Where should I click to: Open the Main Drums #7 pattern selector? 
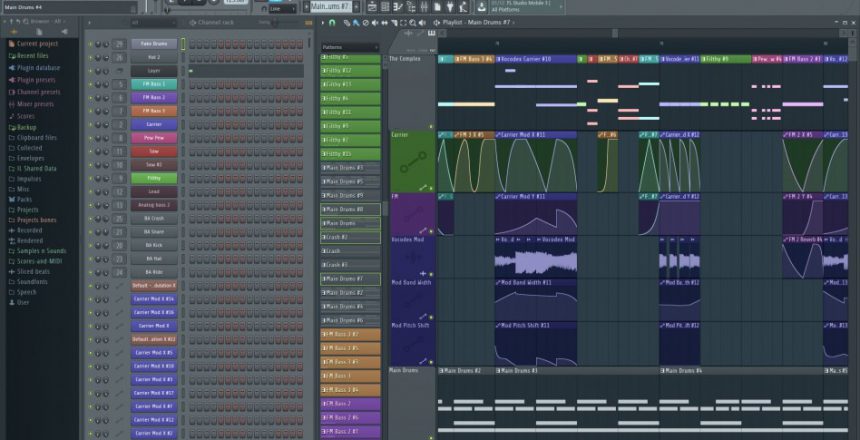pos(330,7)
